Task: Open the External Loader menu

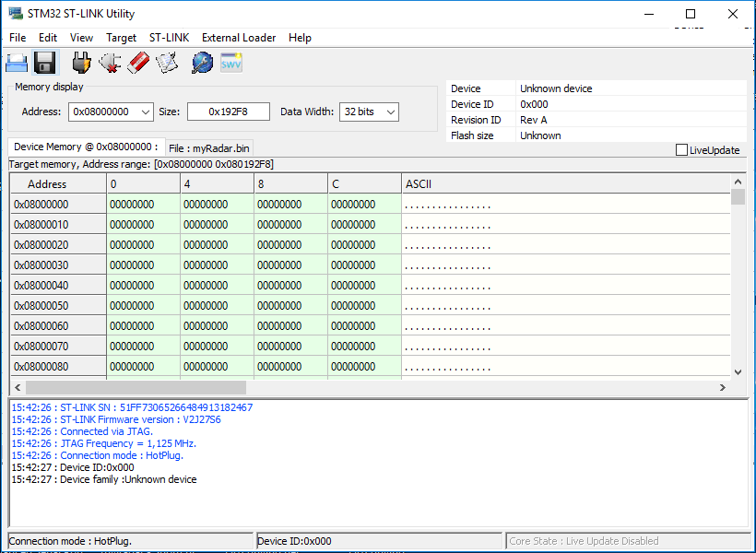Action: [239, 38]
